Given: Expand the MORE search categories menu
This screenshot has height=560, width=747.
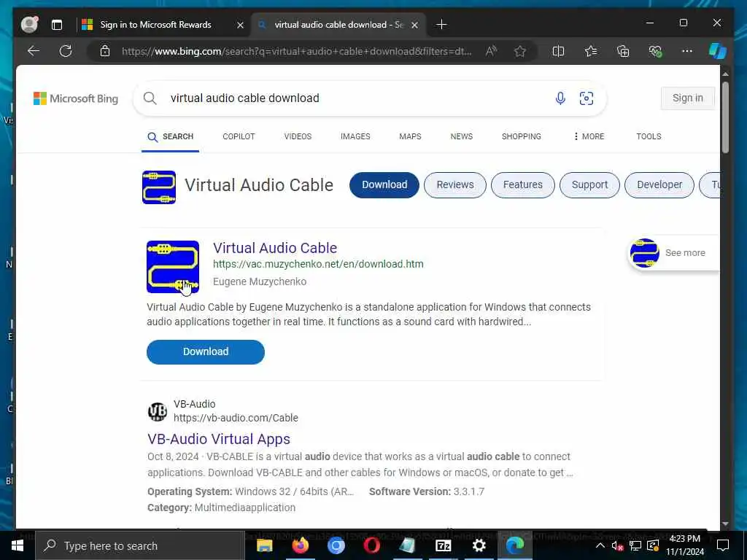Looking at the screenshot, I should pyautogui.click(x=589, y=136).
